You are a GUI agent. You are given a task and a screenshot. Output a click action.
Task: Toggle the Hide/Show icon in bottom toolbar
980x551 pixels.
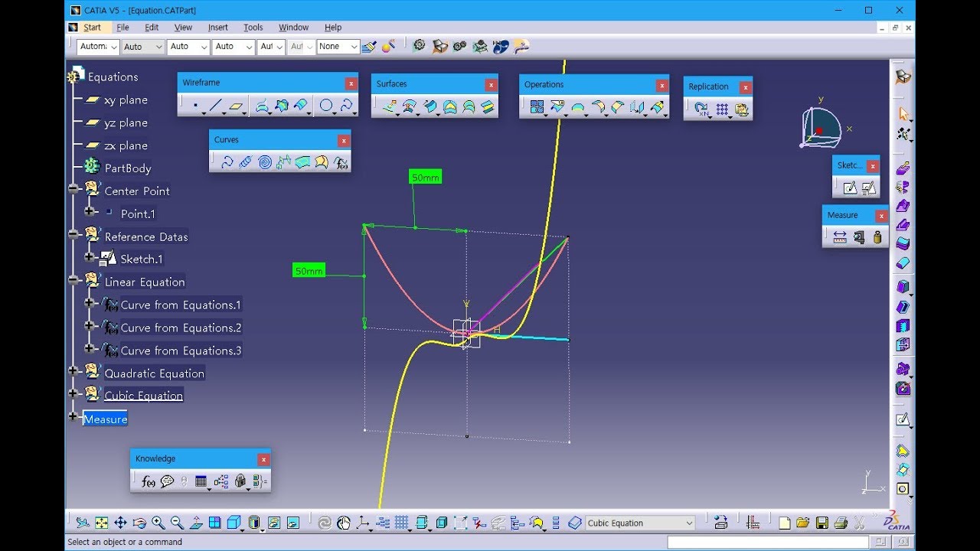(x=273, y=523)
